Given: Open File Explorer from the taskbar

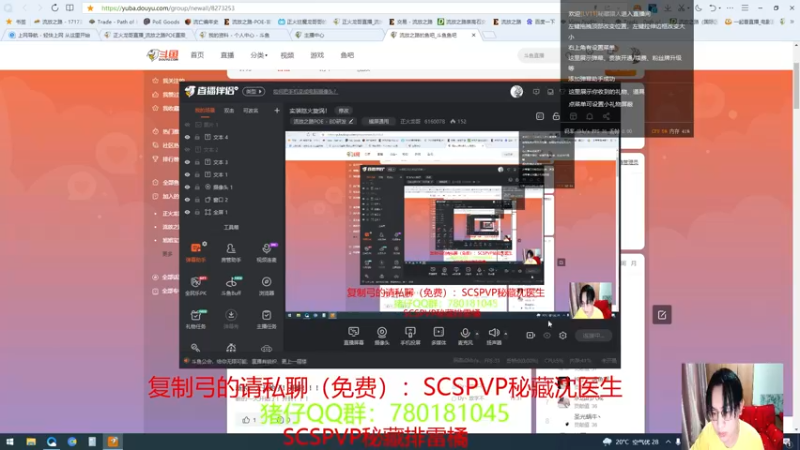Looking at the screenshot, I should 31,442.
